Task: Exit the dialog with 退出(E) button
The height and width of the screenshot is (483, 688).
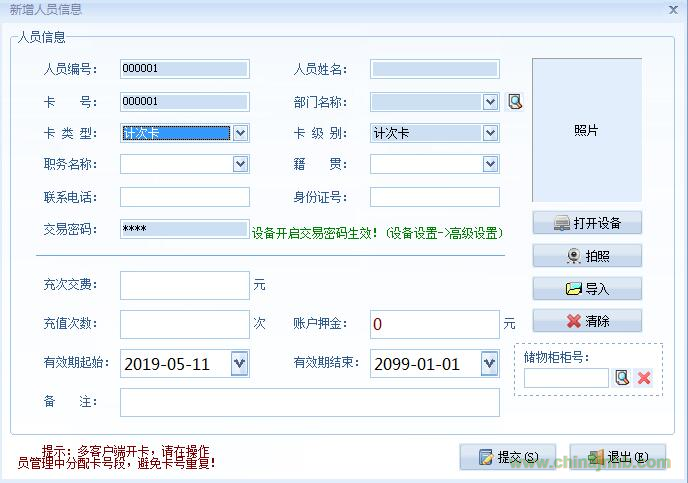Action: click(x=618, y=457)
